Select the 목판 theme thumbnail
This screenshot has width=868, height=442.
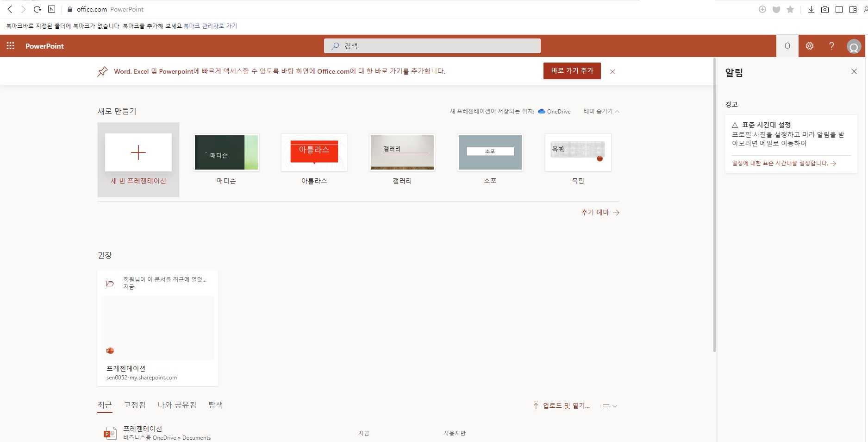(578, 152)
